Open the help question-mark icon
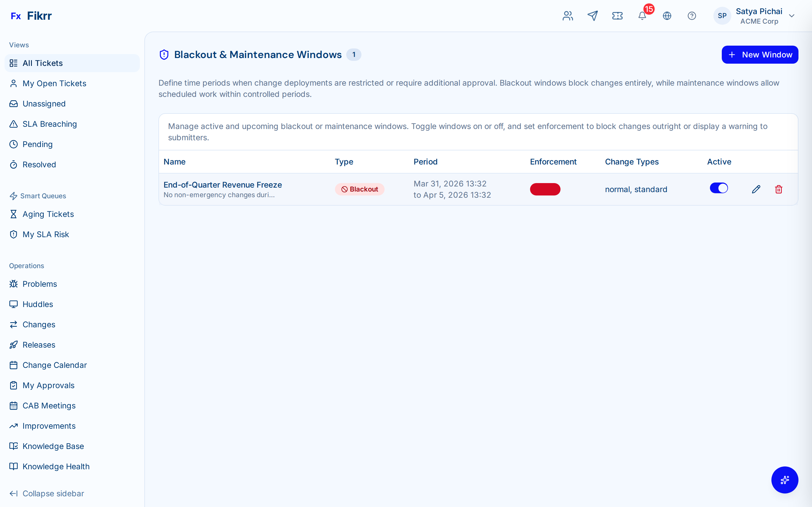This screenshot has width=812, height=507. pos(692,16)
